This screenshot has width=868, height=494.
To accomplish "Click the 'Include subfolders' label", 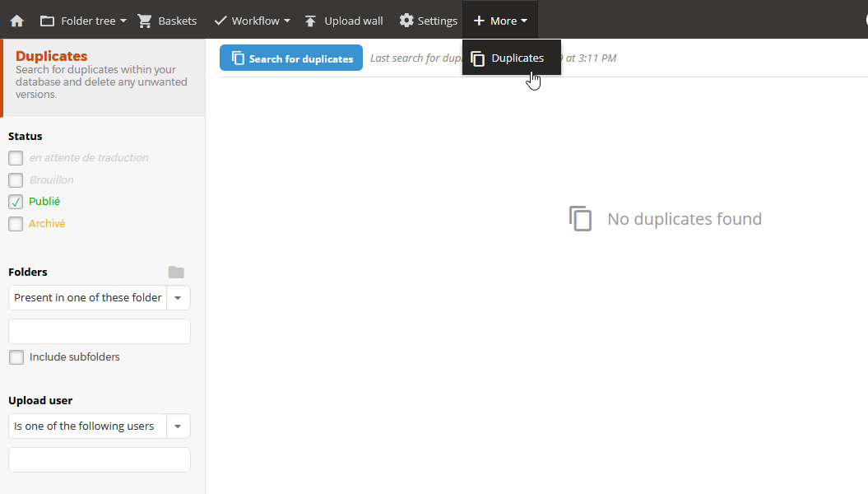I will point(75,357).
